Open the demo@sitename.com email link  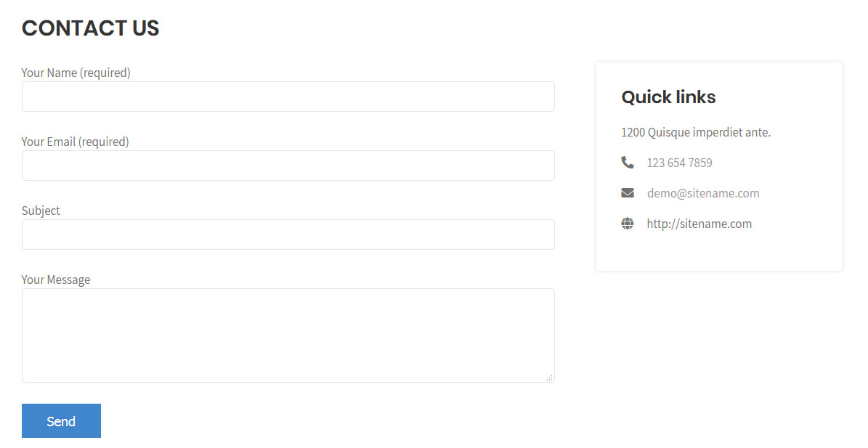click(703, 193)
